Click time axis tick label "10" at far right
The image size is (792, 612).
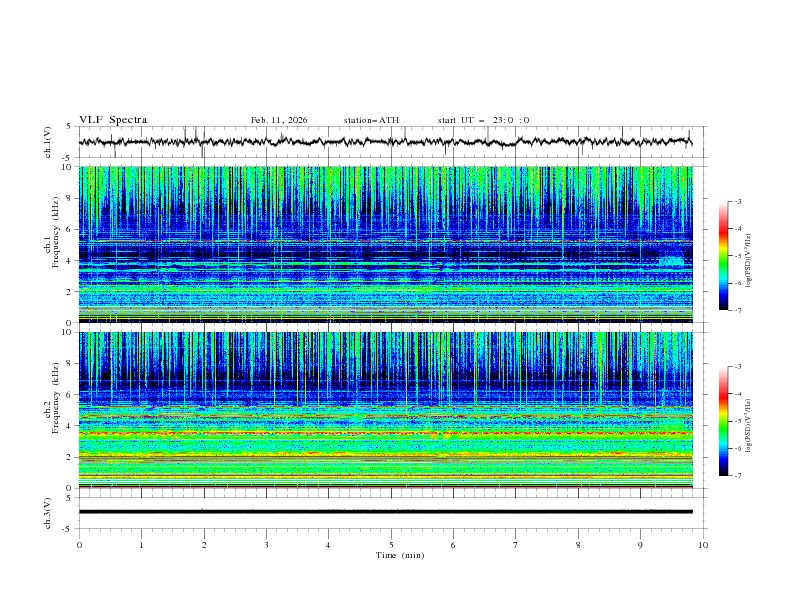click(x=703, y=545)
